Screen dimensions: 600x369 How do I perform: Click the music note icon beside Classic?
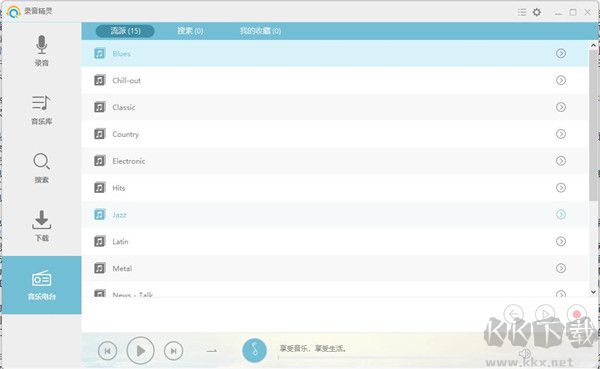click(99, 107)
